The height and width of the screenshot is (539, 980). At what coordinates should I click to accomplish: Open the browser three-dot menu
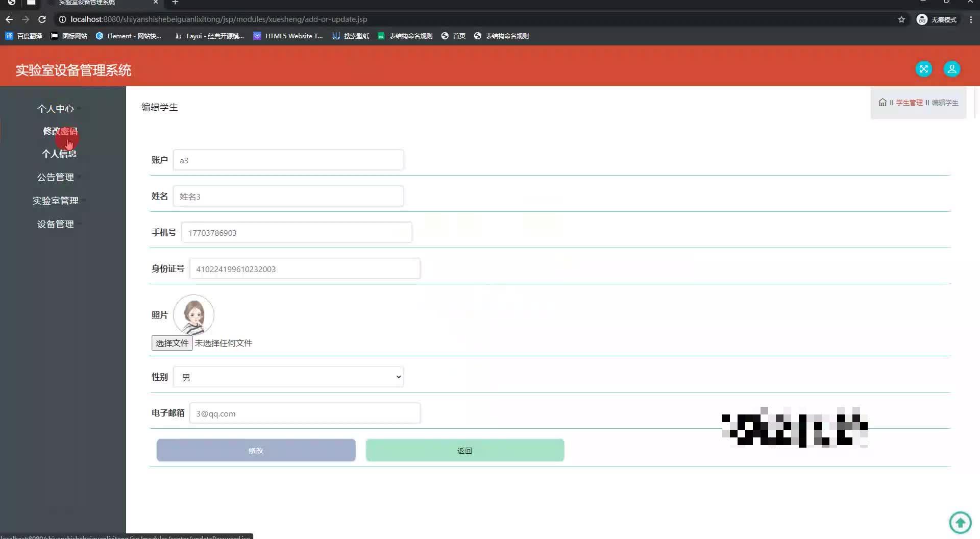[971, 19]
